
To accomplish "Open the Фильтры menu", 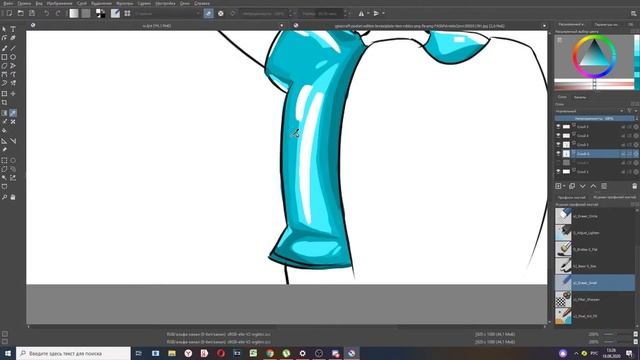I will (x=124, y=3).
